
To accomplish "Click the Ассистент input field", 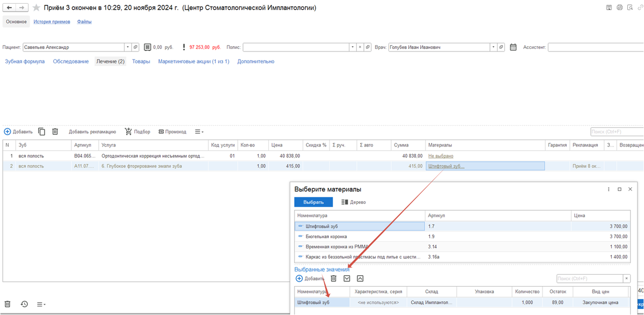I will point(596,47).
